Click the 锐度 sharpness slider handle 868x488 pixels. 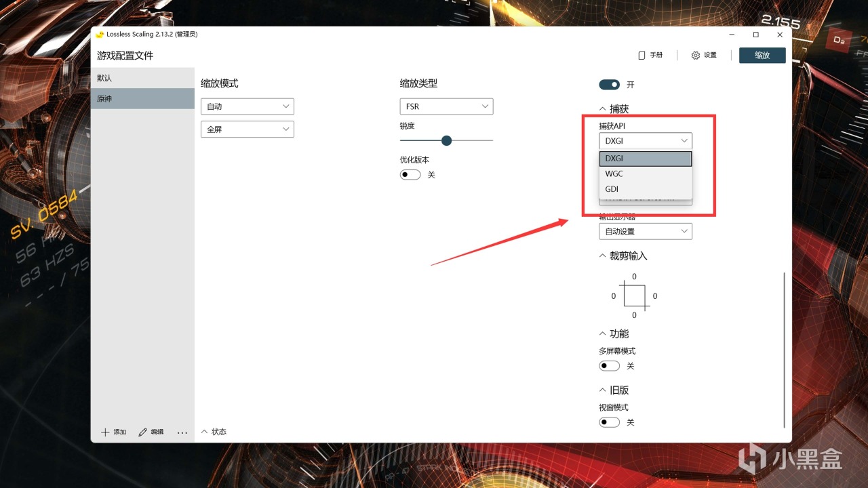446,140
